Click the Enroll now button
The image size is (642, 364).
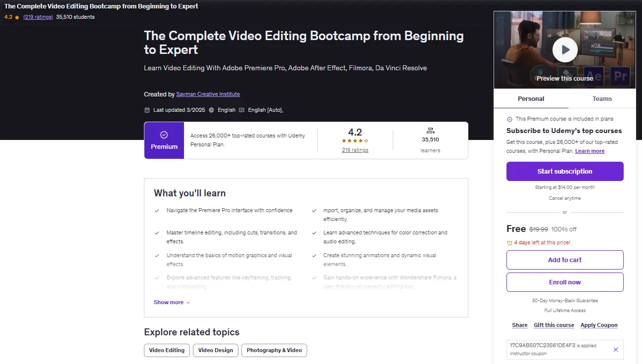(565, 282)
